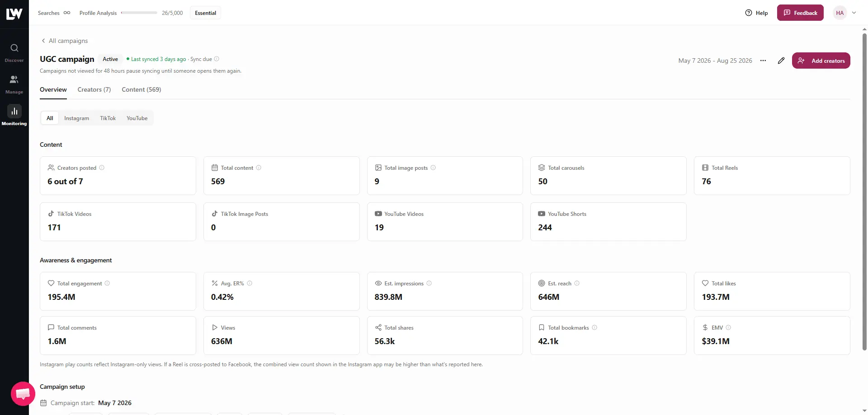The image size is (868, 415).
Task: Expand the account dropdown chevron
Action: click(x=854, y=13)
